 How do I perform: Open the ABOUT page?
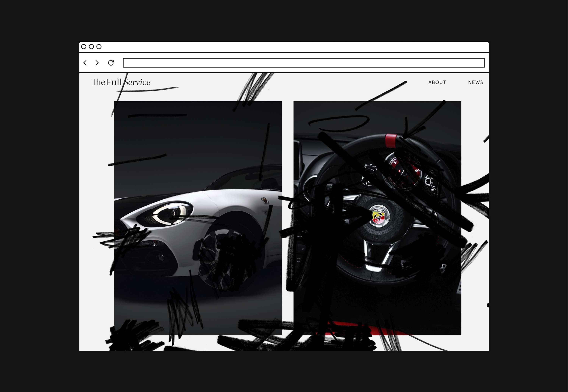pyautogui.click(x=437, y=82)
